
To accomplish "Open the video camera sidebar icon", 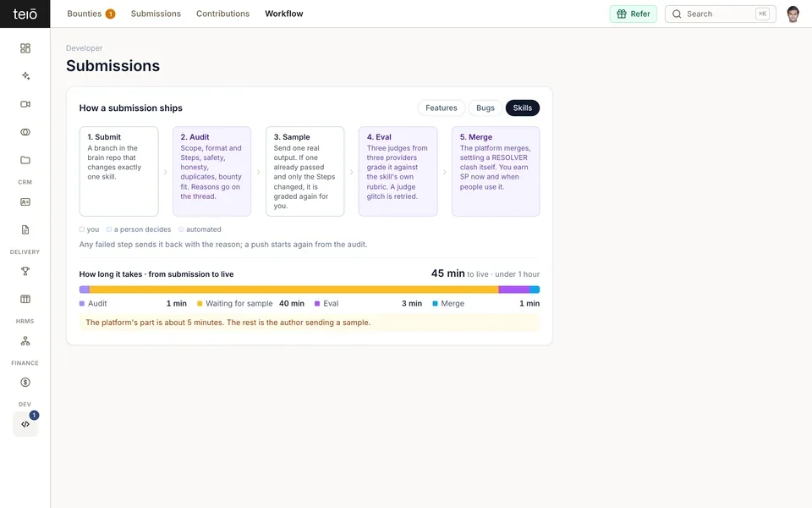I will point(25,104).
